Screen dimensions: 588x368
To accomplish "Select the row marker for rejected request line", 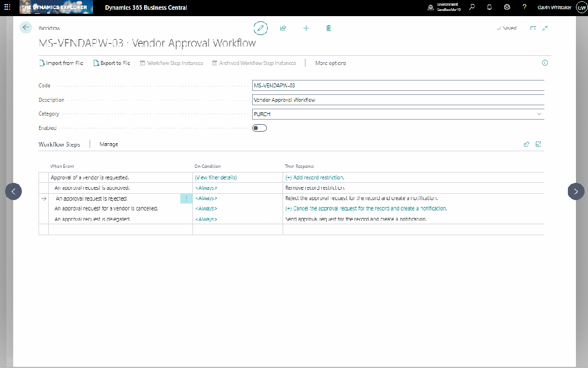I will pyautogui.click(x=44, y=198).
